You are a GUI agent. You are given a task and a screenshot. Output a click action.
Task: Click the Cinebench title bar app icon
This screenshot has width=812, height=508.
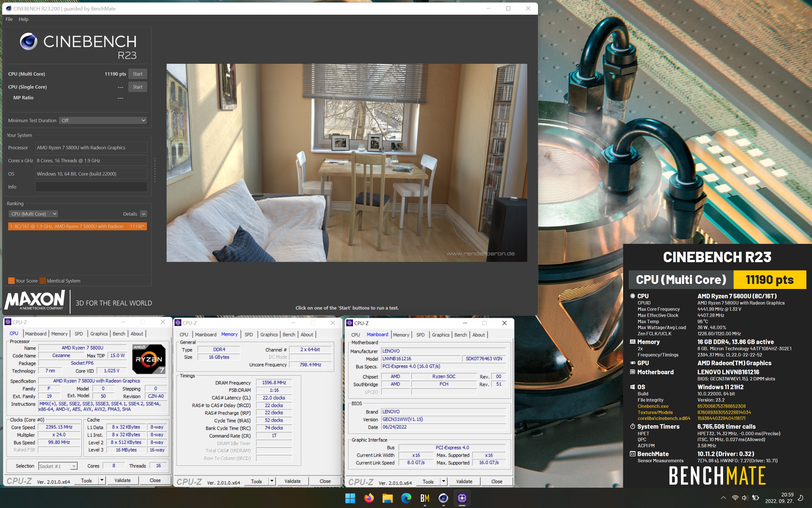coord(9,8)
